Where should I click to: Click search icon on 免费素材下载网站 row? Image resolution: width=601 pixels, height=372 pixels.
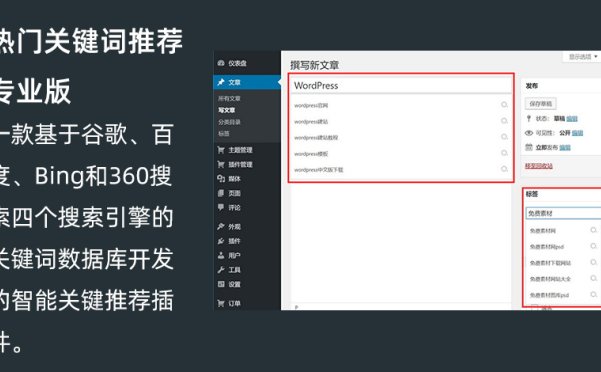tap(593, 262)
